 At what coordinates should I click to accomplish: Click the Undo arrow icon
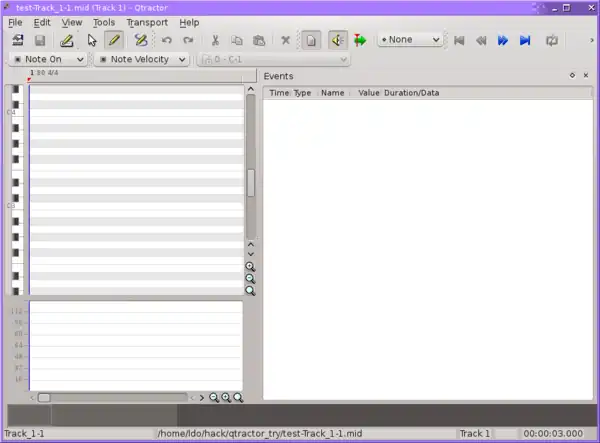[167, 41]
